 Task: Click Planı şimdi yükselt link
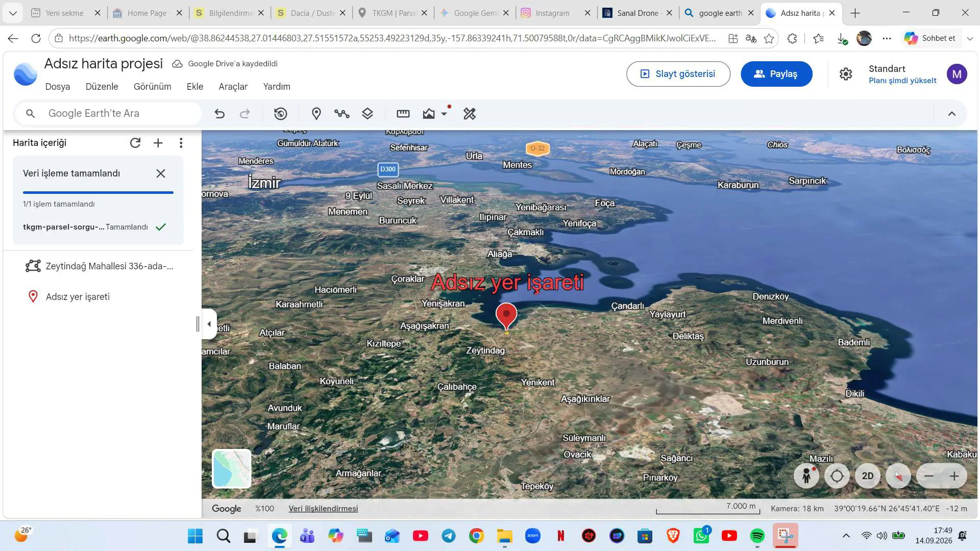point(902,81)
